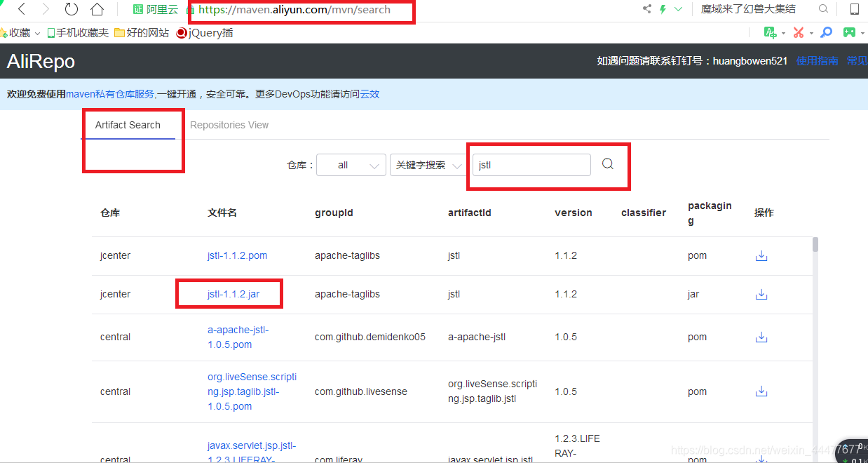This screenshot has width=868, height=463.
Task: Click the groupId column header
Action: 334,213
